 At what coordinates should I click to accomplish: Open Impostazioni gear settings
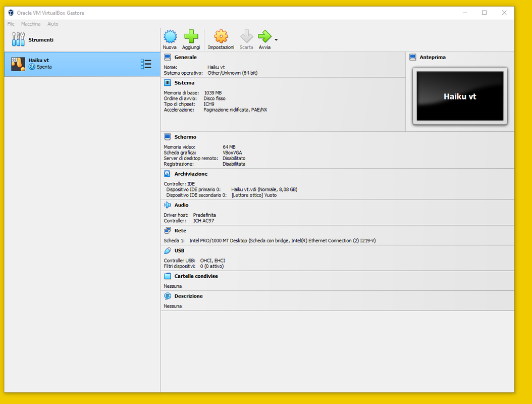click(x=221, y=36)
